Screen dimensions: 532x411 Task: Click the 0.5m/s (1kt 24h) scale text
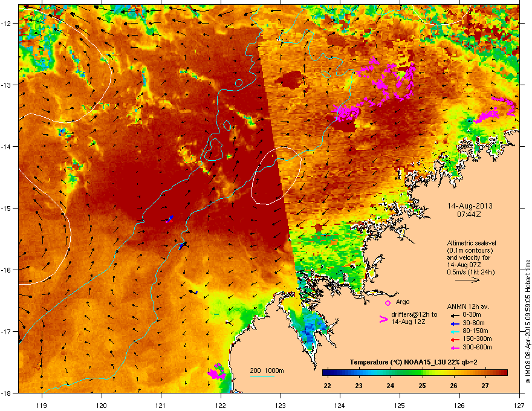470,272
